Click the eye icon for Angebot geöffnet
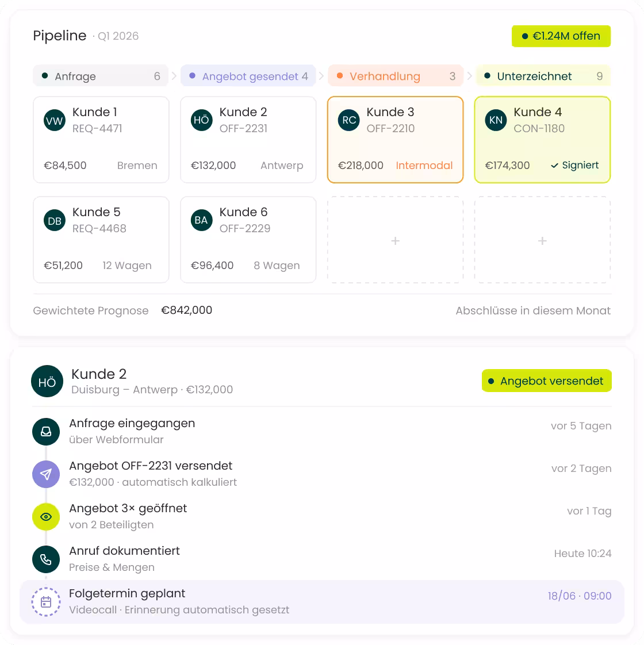644x645 pixels. tap(46, 517)
